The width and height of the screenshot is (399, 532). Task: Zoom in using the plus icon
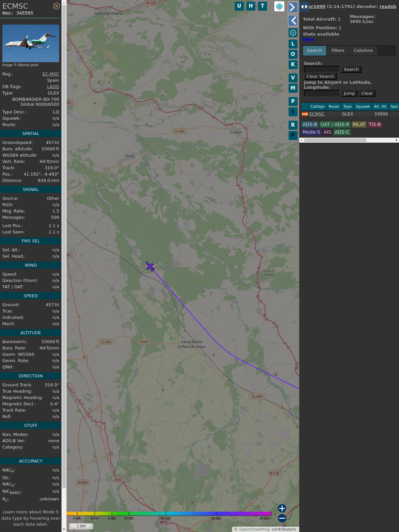pyautogui.click(x=282, y=508)
